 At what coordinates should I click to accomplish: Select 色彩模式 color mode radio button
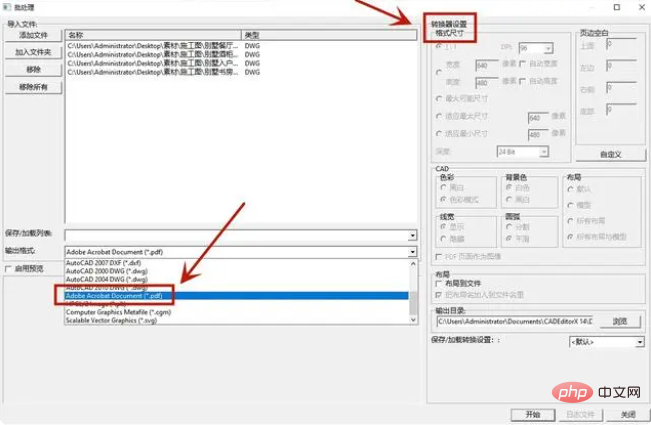pos(443,200)
